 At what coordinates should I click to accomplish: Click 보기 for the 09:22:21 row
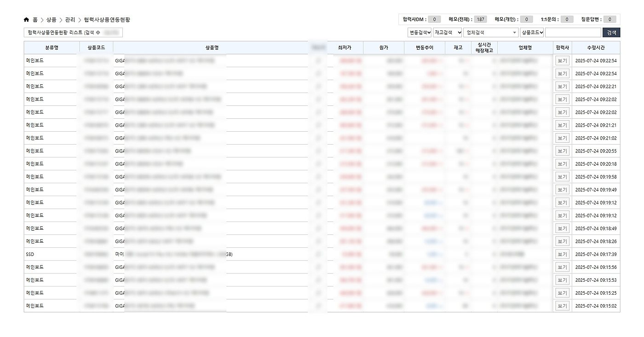(562, 87)
